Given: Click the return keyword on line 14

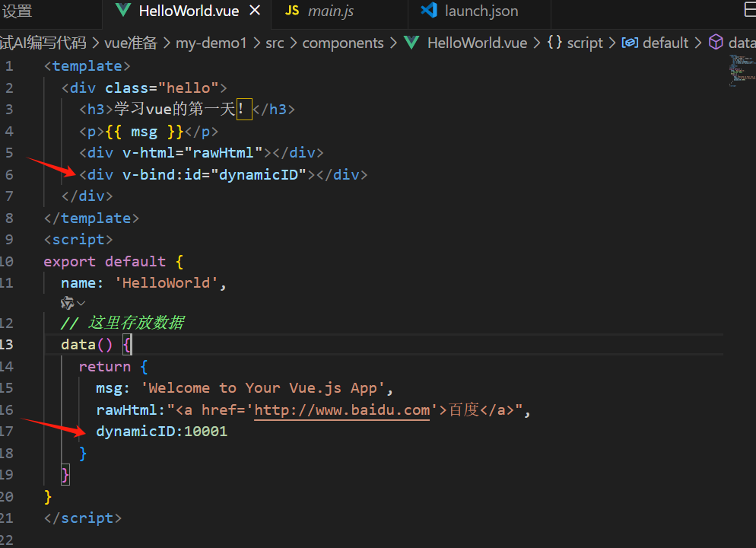Looking at the screenshot, I should pos(105,367).
